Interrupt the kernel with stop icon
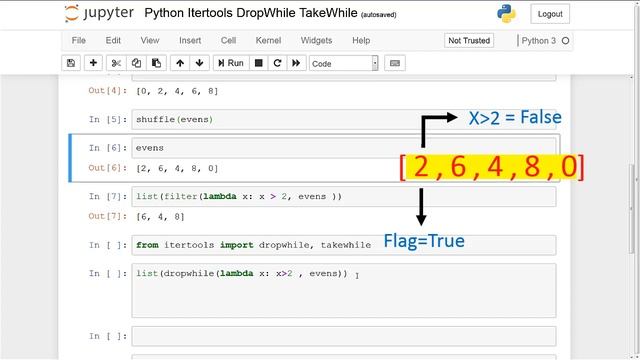This screenshot has height=360, width=640. point(258,63)
